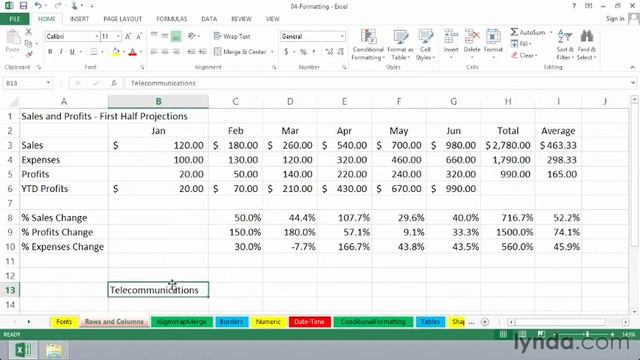Switch to the PAGE LAYOUT ribbon tab

click(122, 19)
